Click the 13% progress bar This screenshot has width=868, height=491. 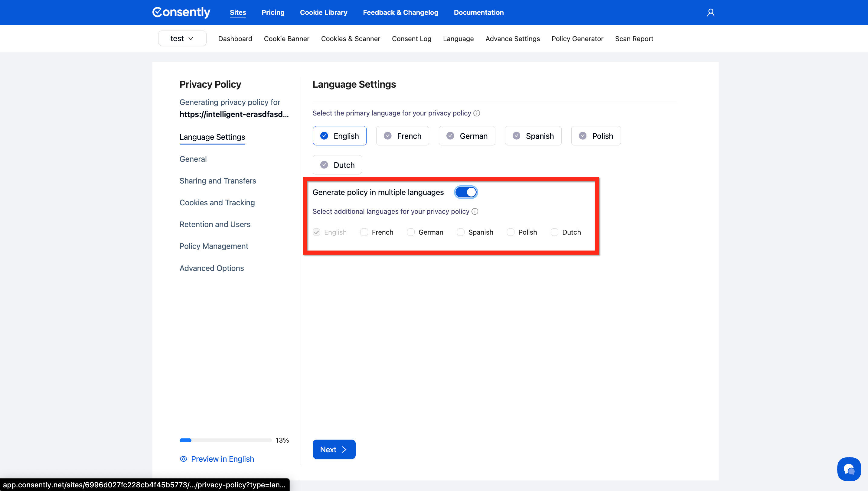(225, 441)
